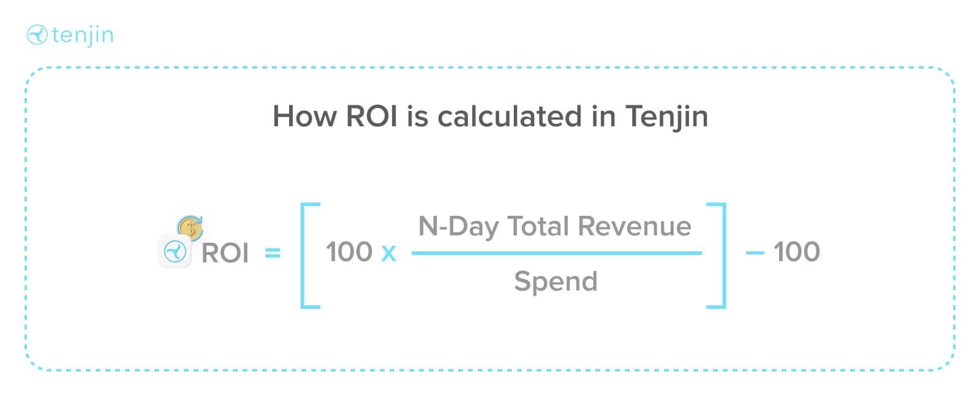Click the "tenjin" wordmark beside the logo

(83, 35)
